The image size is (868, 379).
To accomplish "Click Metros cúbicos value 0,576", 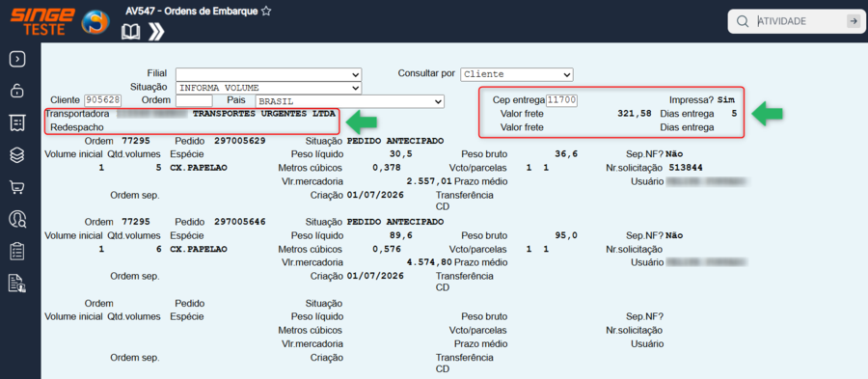I will 387,249.
